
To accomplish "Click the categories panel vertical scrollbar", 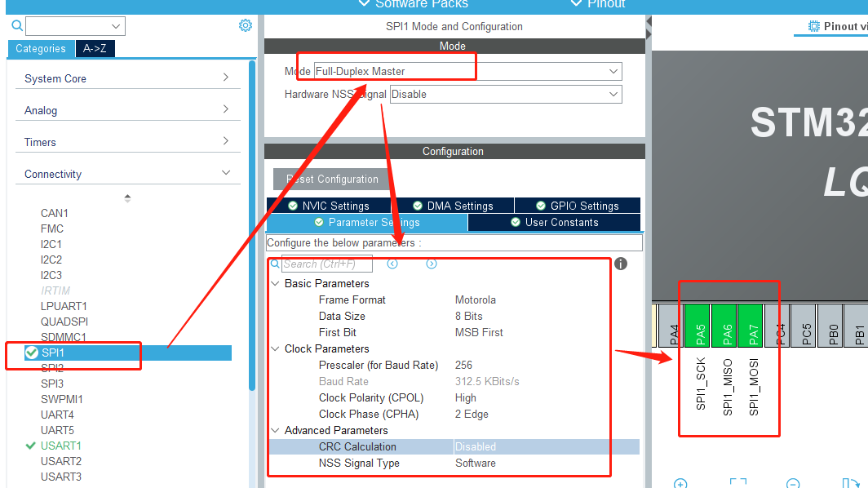I will pyautogui.click(x=252, y=226).
